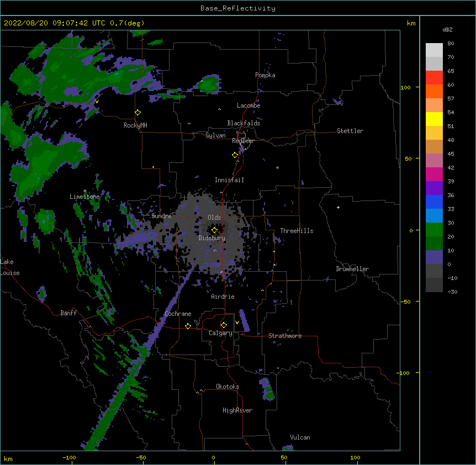The width and height of the screenshot is (476, 465).
Task: Click the Blackfalds city label
Action: [x=244, y=123]
